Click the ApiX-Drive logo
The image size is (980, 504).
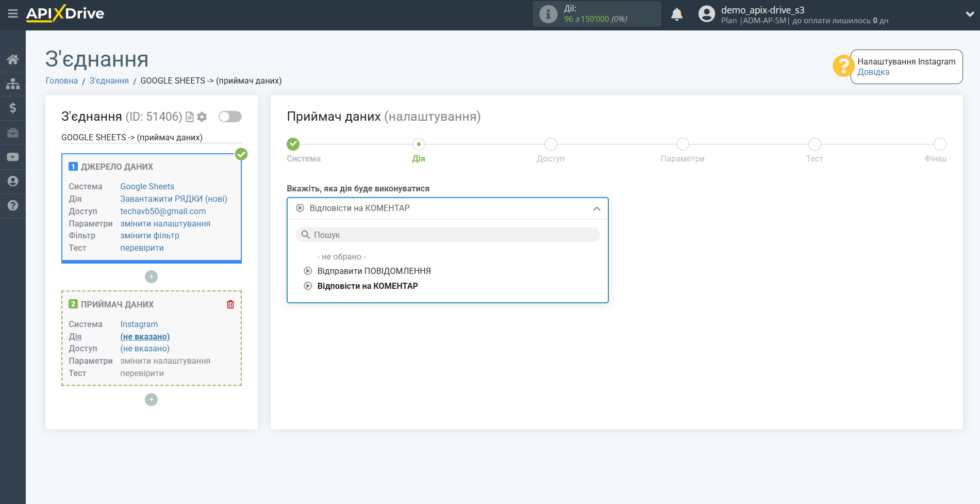(65, 13)
